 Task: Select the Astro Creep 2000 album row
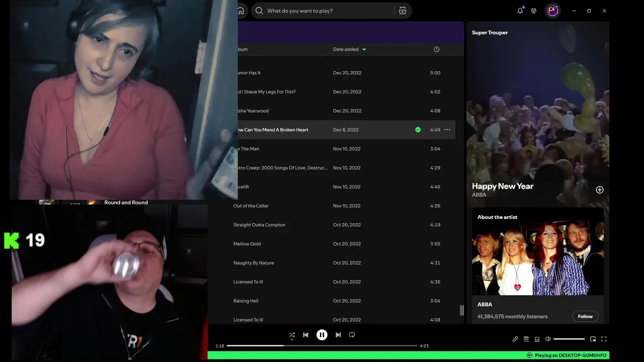(x=346, y=168)
